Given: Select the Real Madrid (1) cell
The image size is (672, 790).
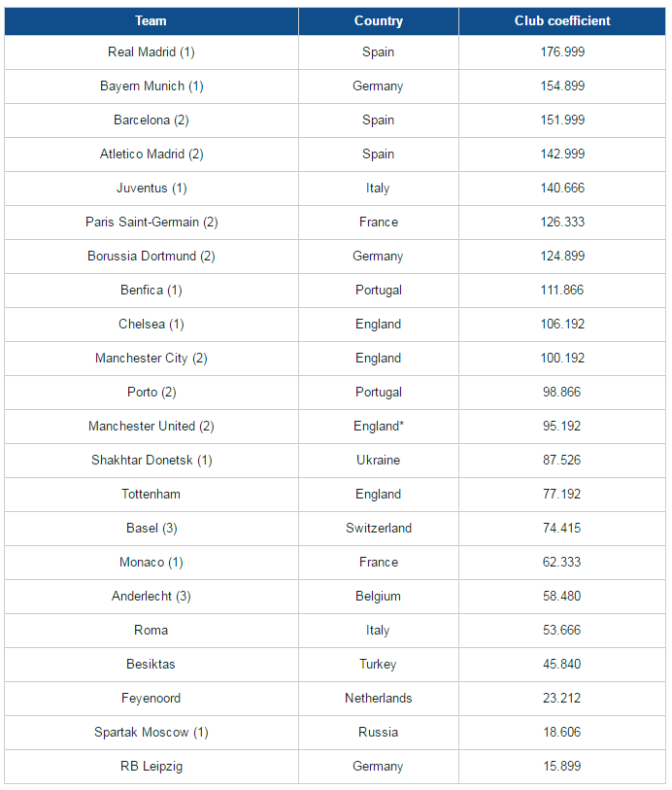Looking at the screenshot, I should pyautogui.click(x=151, y=52).
